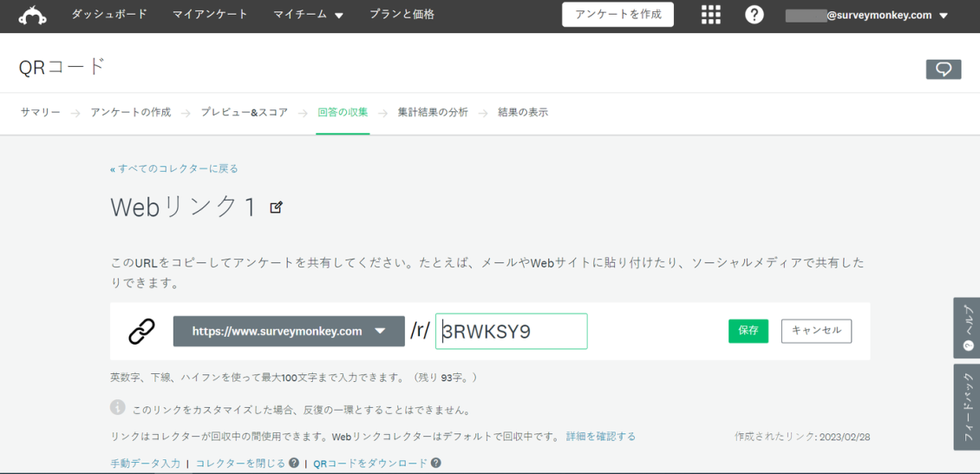Click the edit icon beside Webリンク1
This screenshot has height=474, width=980.
coord(276,207)
